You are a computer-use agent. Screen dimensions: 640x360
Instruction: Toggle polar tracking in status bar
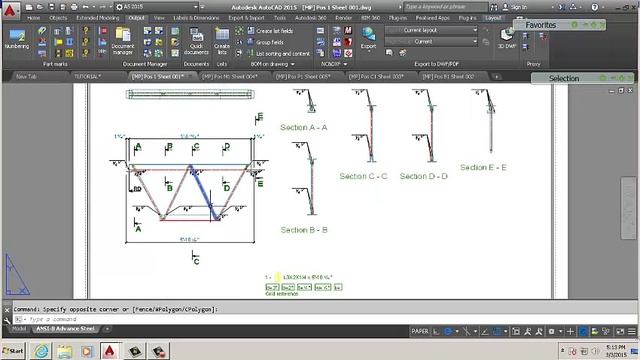pyautogui.click(x=448, y=331)
